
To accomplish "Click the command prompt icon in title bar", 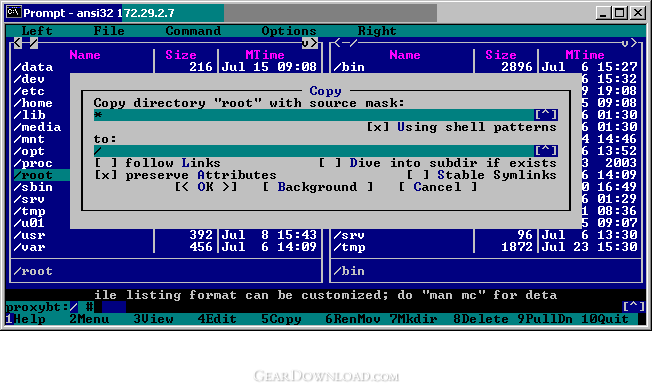I will 13,12.
